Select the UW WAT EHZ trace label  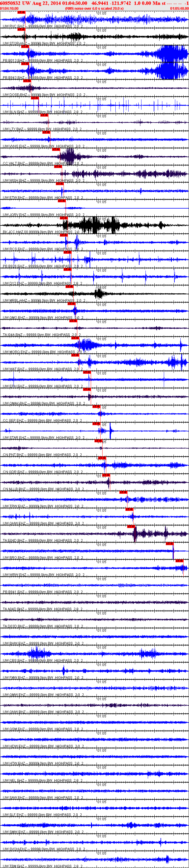coord(42,369)
